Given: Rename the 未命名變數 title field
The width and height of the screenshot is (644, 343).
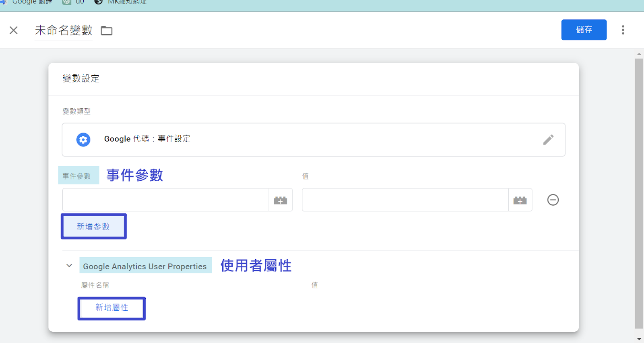Looking at the screenshot, I should pyautogui.click(x=64, y=30).
